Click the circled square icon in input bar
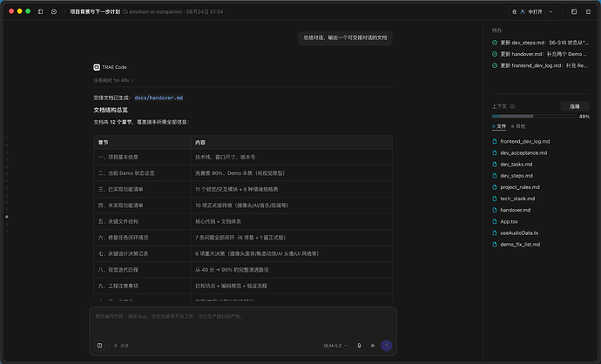Viewport: 601px width, 364px height. [x=99, y=346]
